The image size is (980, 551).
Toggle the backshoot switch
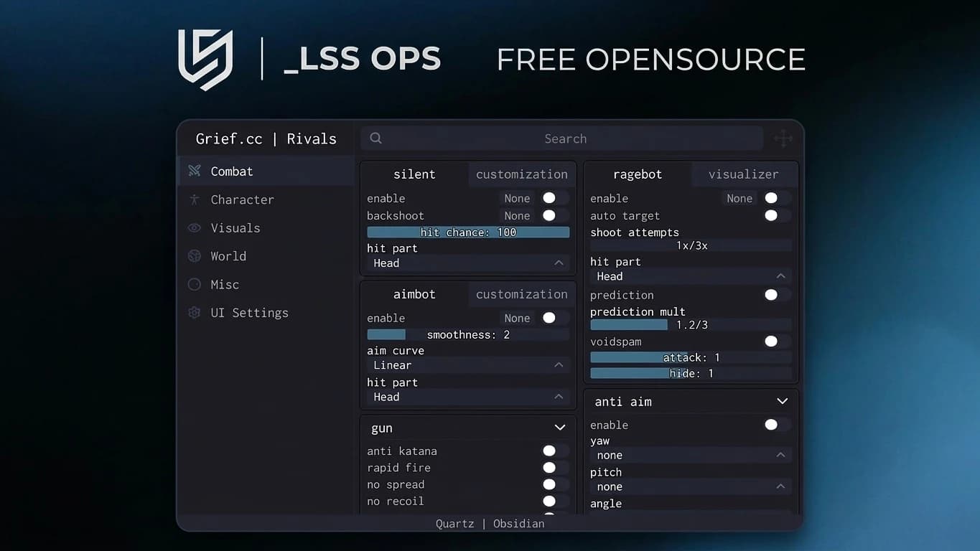pyautogui.click(x=555, y=215)
